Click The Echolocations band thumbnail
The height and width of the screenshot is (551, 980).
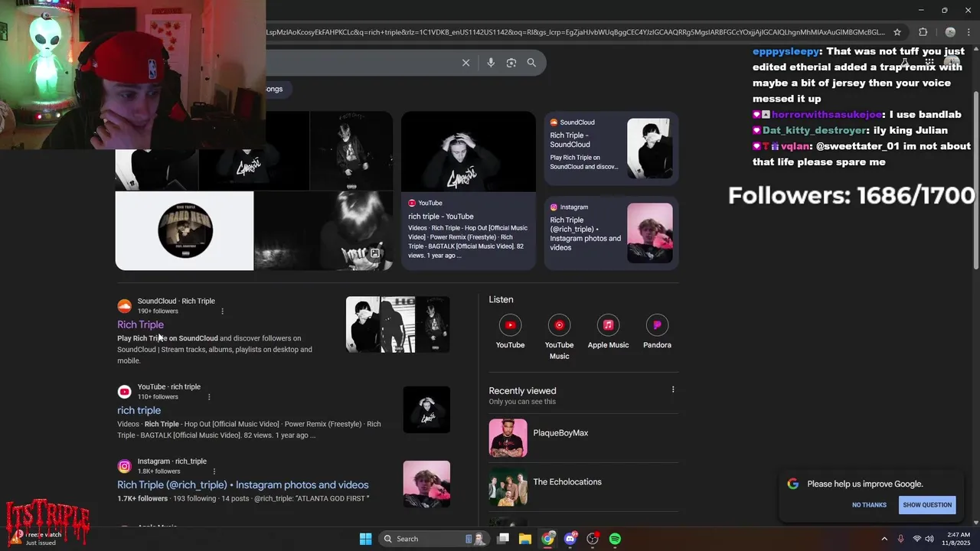pos(508,487)
